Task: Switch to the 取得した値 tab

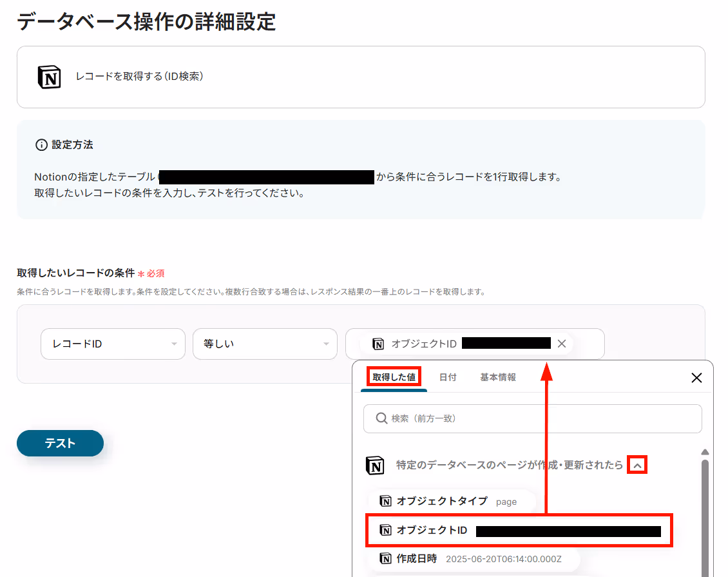Action: click(x=394, y=377)
